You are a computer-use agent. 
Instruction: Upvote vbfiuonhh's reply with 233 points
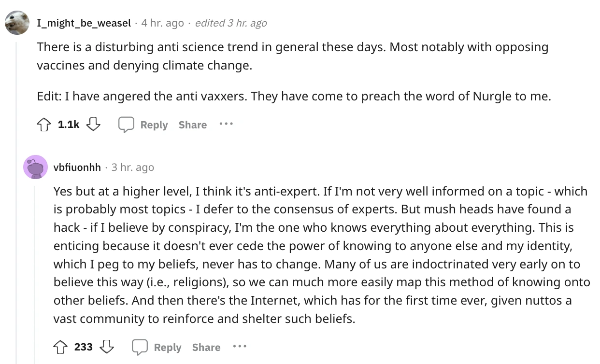click(x=60, y=348)
